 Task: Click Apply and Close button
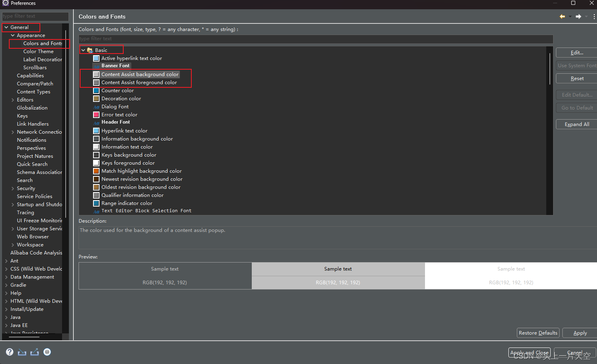point(529,353)
